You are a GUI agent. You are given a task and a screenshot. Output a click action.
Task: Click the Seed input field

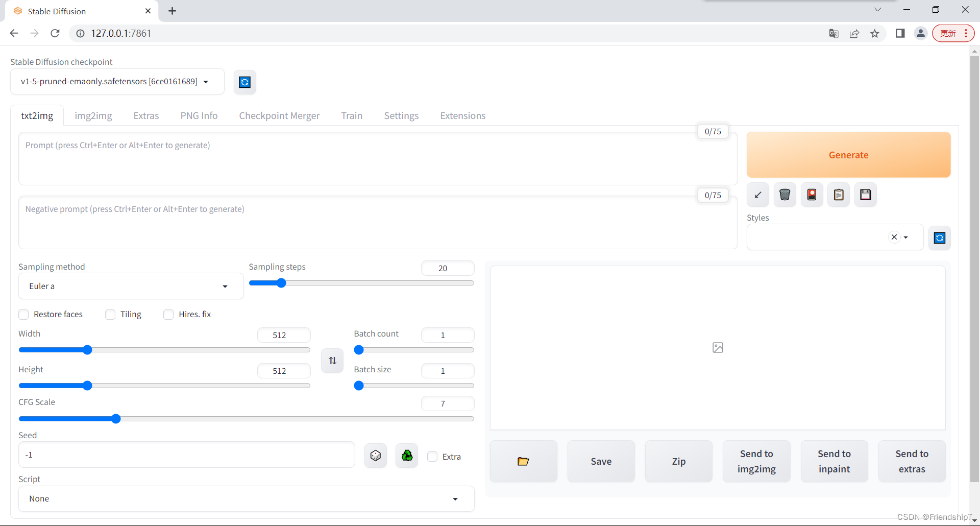click(x=187, y=455)
